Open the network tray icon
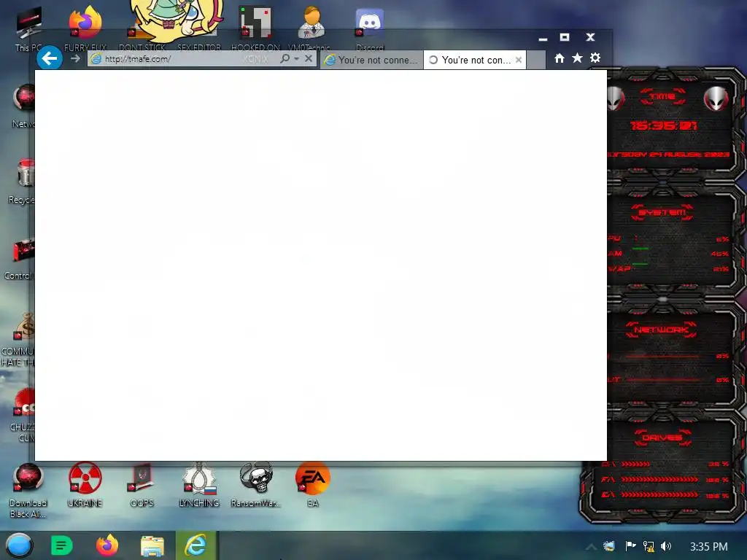 point(649,546)
